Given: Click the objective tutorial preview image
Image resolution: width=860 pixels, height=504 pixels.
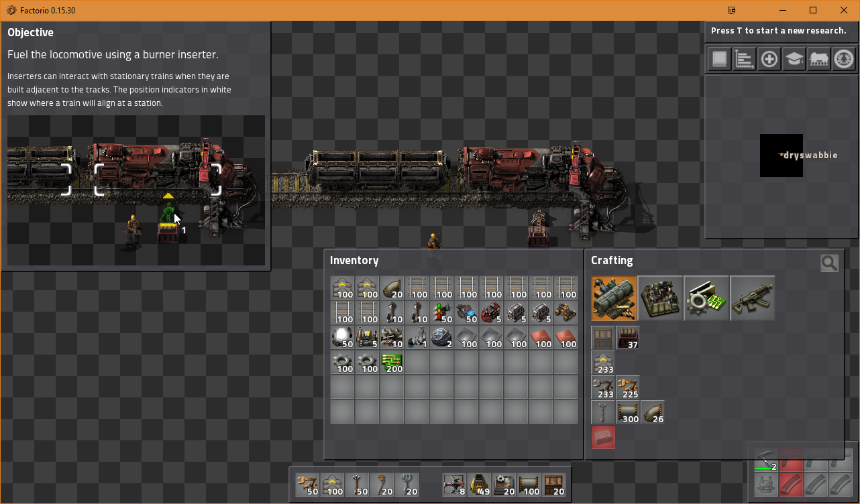Looking at the screenshot, I should click(136, 190).
